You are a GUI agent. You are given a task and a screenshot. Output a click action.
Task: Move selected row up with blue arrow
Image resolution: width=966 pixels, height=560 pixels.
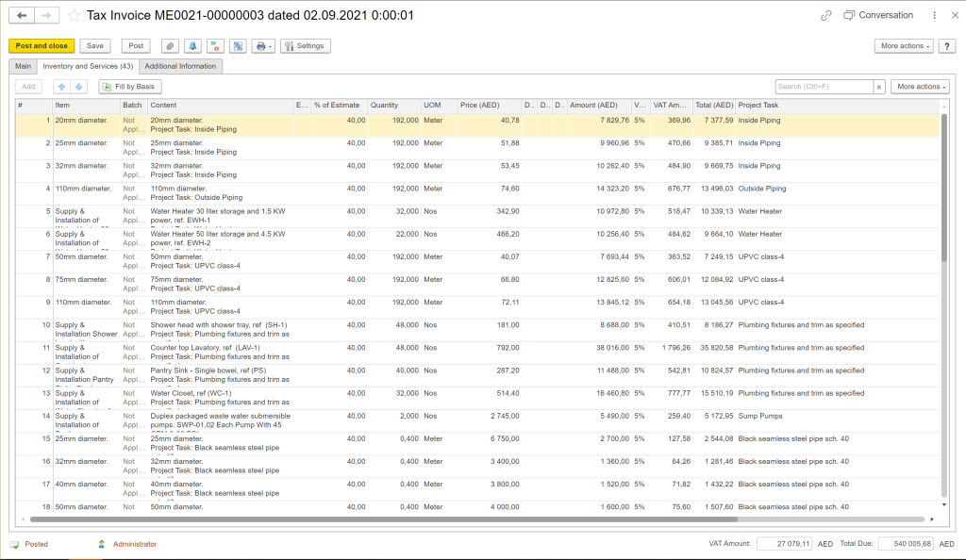click(61, 87)
